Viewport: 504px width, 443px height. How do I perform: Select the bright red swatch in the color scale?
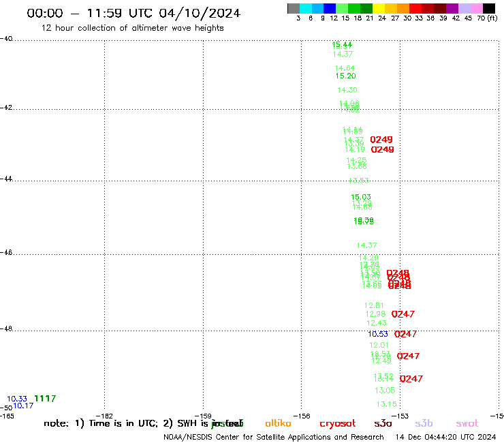[415, 8]
